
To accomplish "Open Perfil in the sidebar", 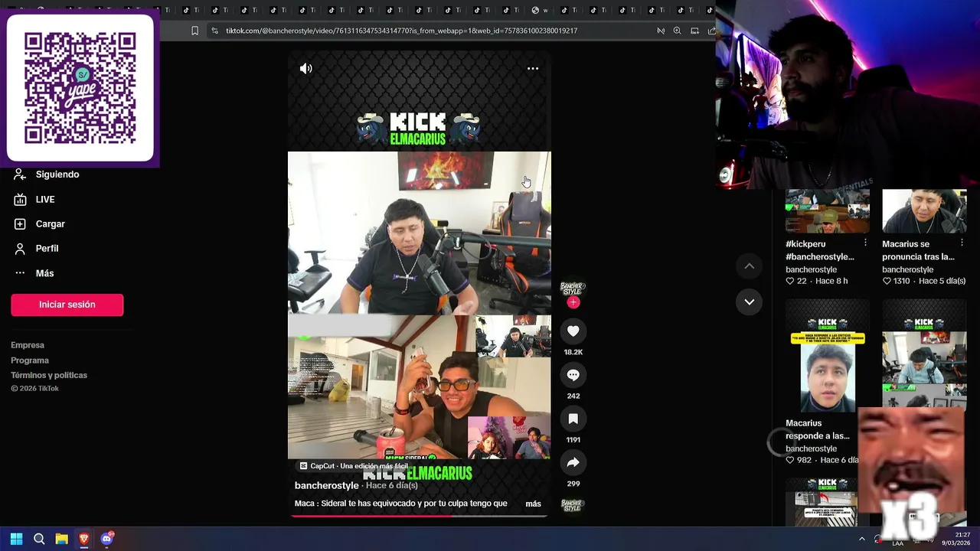I will (x=47, y=249).
